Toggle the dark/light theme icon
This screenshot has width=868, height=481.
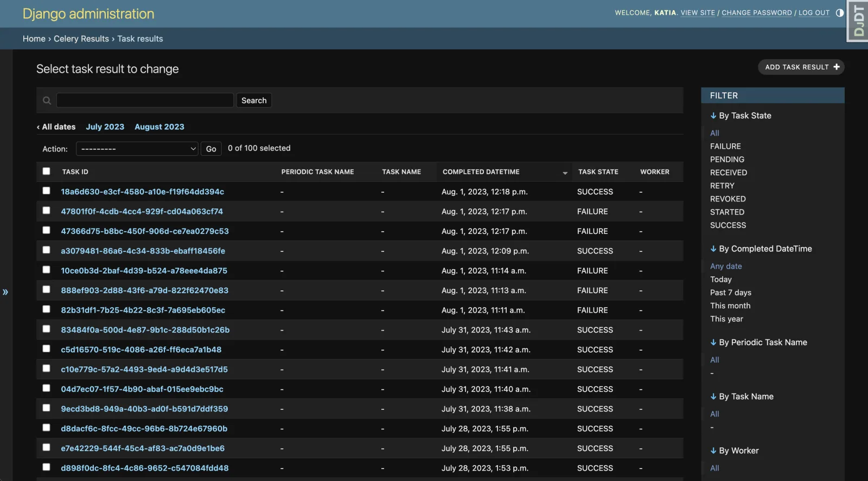point(840,12)
